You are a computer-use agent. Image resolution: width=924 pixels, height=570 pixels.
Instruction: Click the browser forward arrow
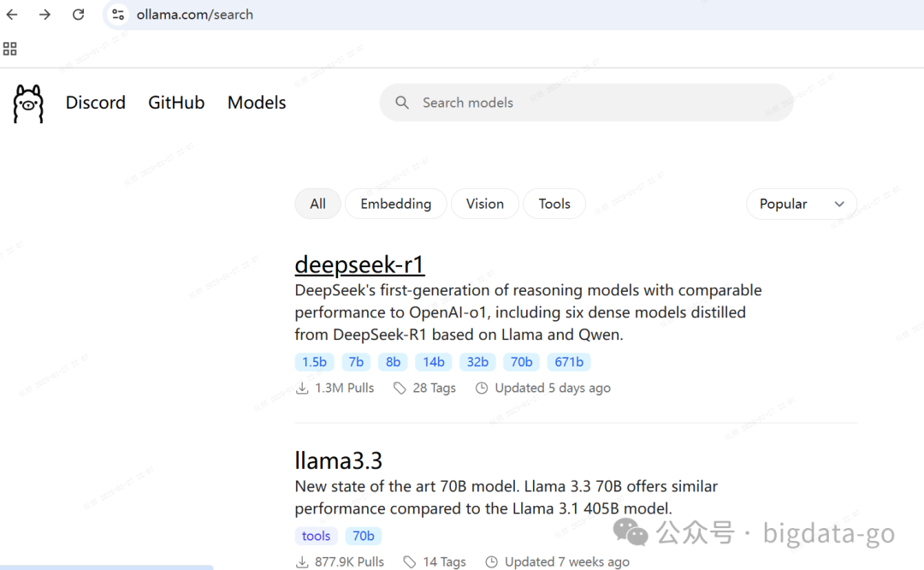coord(44,15)
